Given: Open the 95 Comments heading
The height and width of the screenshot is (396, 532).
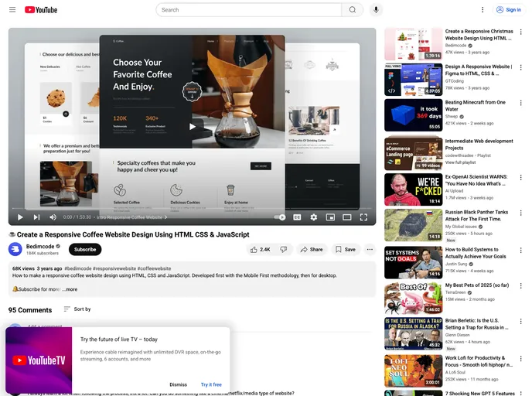Looking at the screenshot, I should [30, 310].
